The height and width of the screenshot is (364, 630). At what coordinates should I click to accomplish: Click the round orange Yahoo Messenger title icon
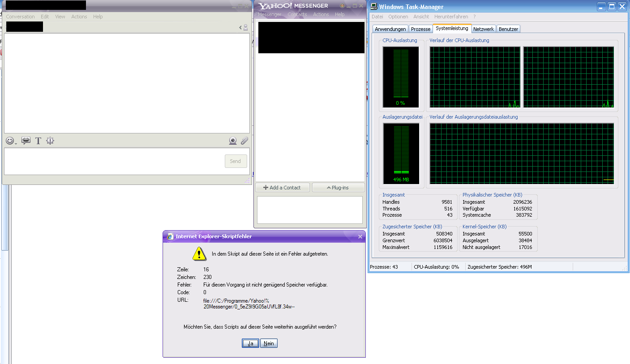(343, 6)
